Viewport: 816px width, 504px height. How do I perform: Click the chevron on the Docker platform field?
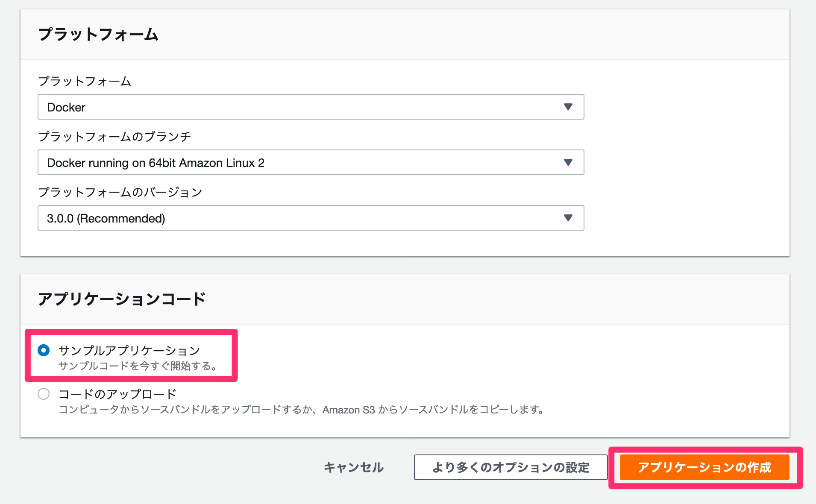pos(568,107)
